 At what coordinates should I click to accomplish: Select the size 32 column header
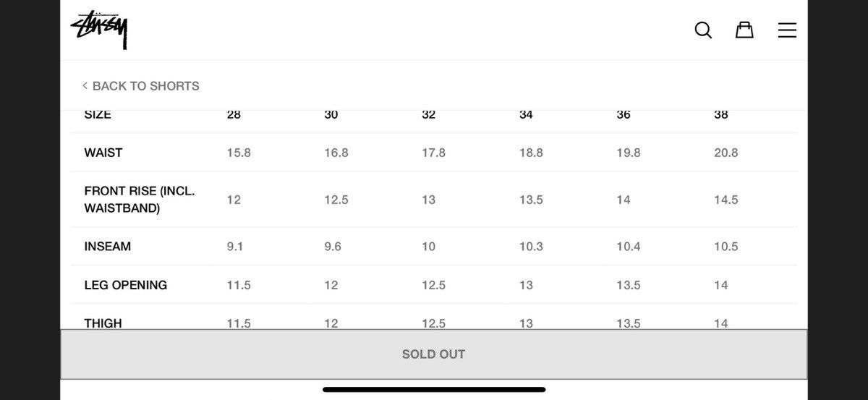pos(429,114)
